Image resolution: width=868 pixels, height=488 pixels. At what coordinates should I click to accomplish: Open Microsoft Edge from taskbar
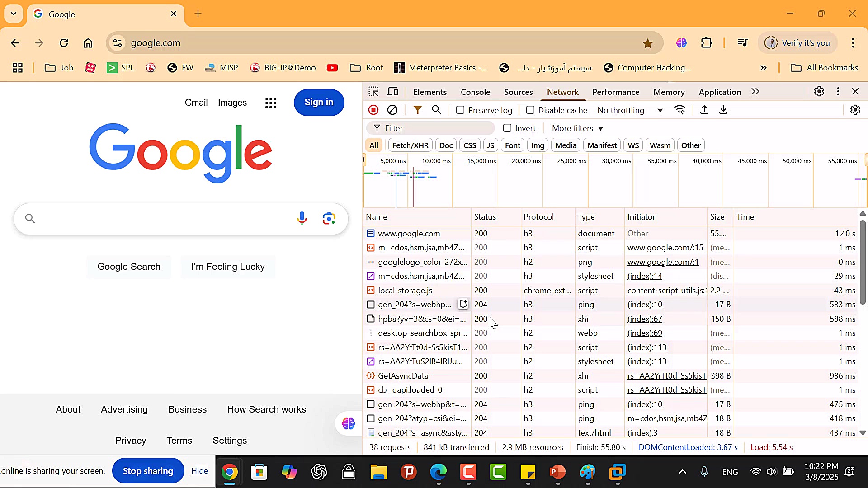(x=439, y=472)
